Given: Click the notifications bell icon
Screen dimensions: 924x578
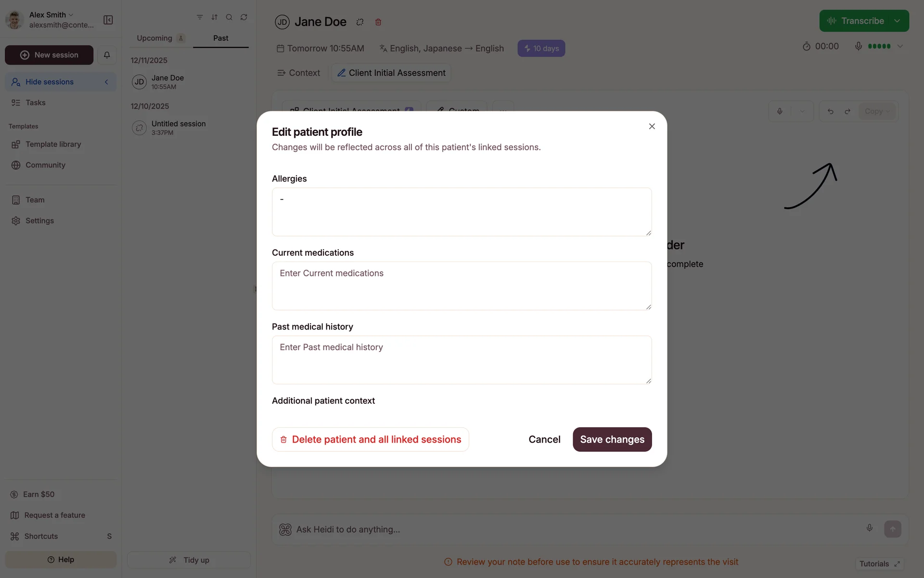Looking at the screenshot, I should tap(107, 55).
